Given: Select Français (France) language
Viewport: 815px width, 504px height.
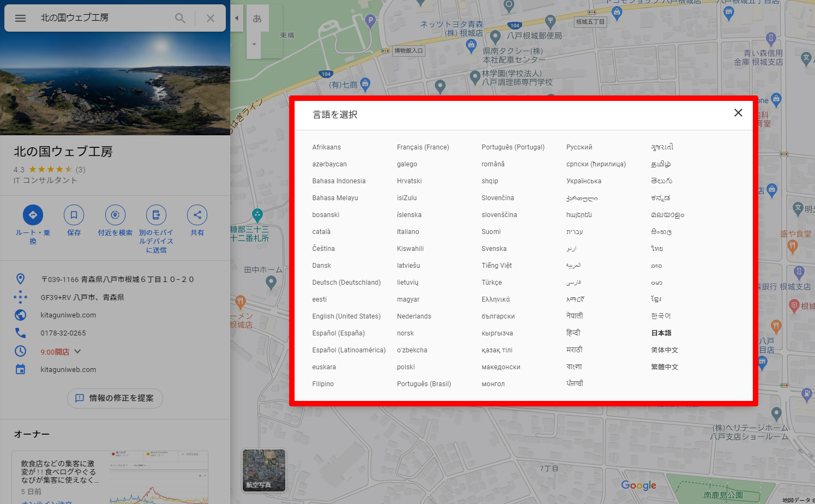Looking at the screenshot, I should (x=423, y=147).
